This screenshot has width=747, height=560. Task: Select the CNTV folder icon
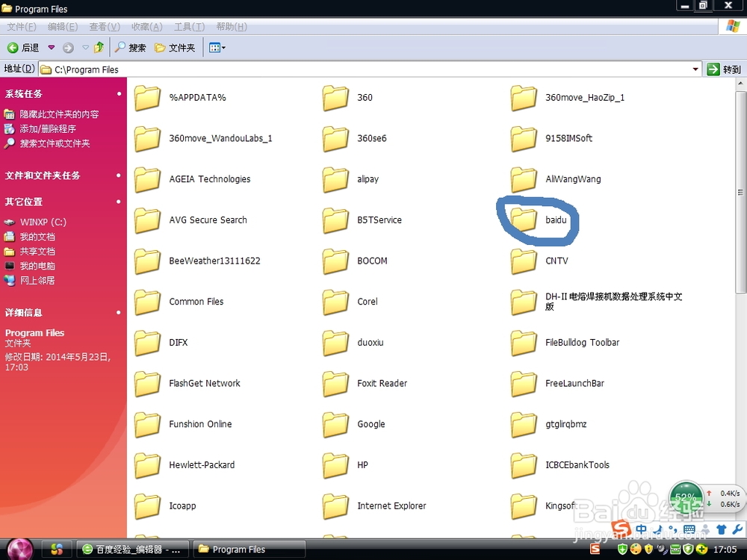(524, 261)
